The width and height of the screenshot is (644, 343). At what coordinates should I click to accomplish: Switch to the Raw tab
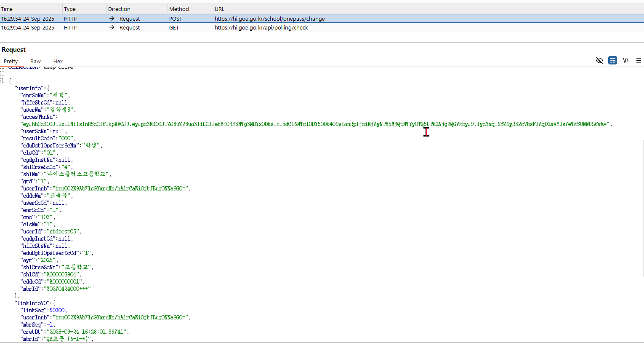35,62
